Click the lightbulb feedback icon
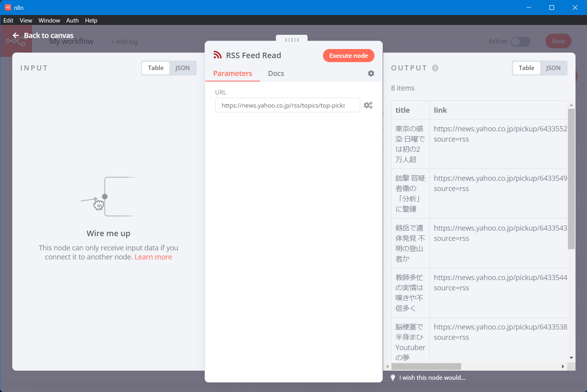This screenshot has height=392, width=587. 393,378
